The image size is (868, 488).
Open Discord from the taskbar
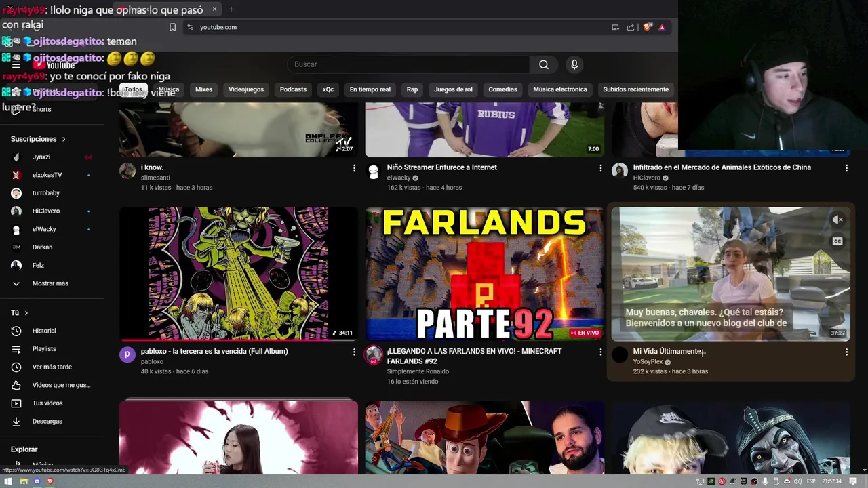(37, 481)
